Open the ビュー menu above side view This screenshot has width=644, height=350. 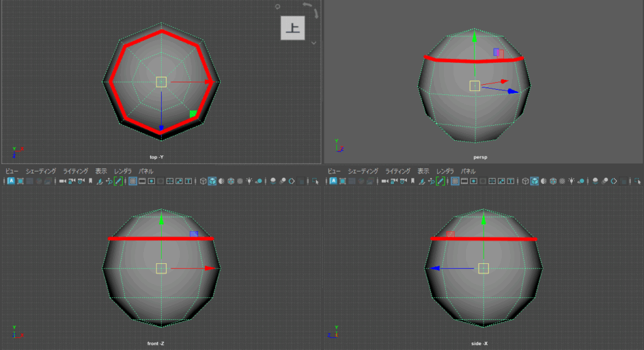pyautogui.click(x=334, y=171)
